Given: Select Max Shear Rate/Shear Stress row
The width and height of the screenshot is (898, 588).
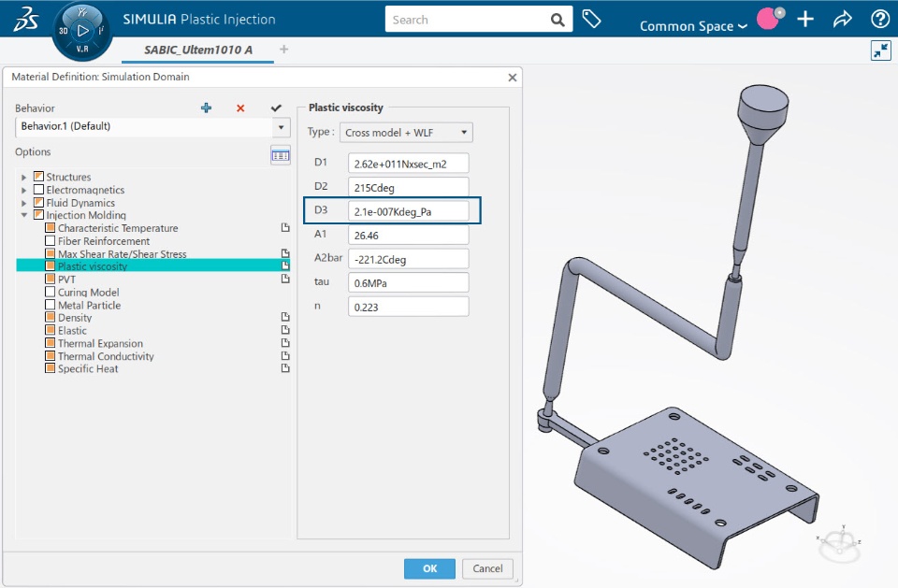Looking at the screenshot, I should (152, 253).
